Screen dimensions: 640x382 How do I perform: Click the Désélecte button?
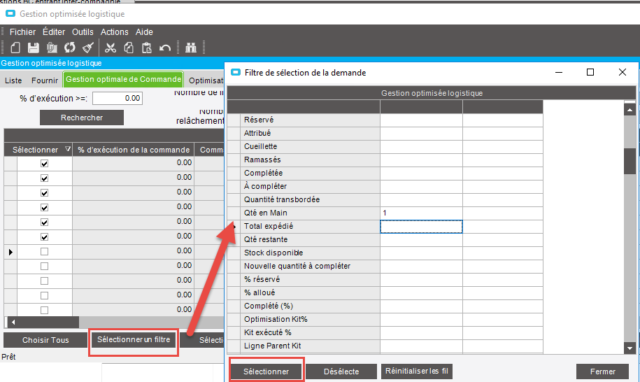341,371
